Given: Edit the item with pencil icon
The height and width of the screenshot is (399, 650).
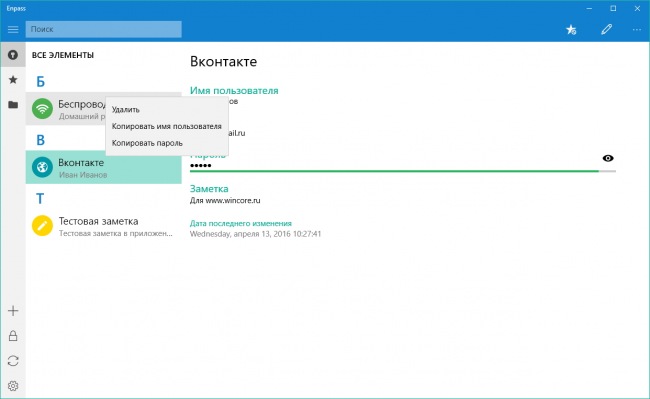Looking at the screenshot, I should pyautogui.click(x=606, y=29).
